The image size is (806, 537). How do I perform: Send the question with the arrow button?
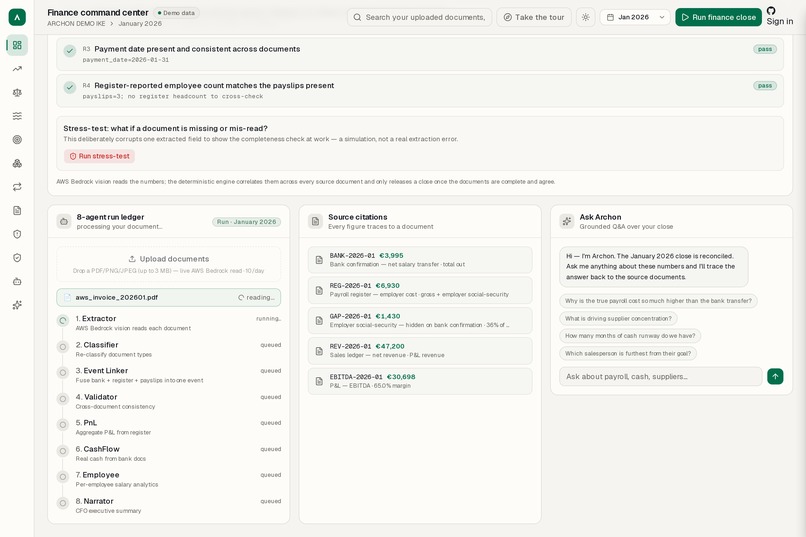coord(775,376)
